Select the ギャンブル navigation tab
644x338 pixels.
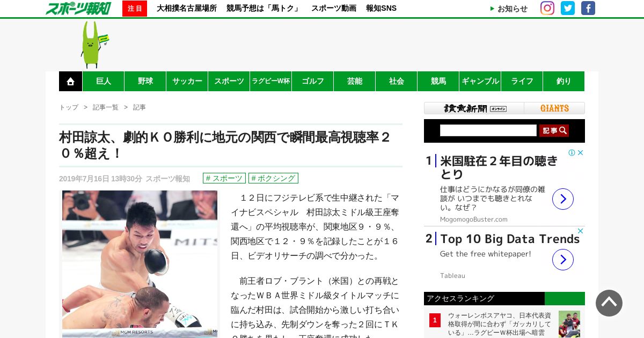tap(480, 81)
